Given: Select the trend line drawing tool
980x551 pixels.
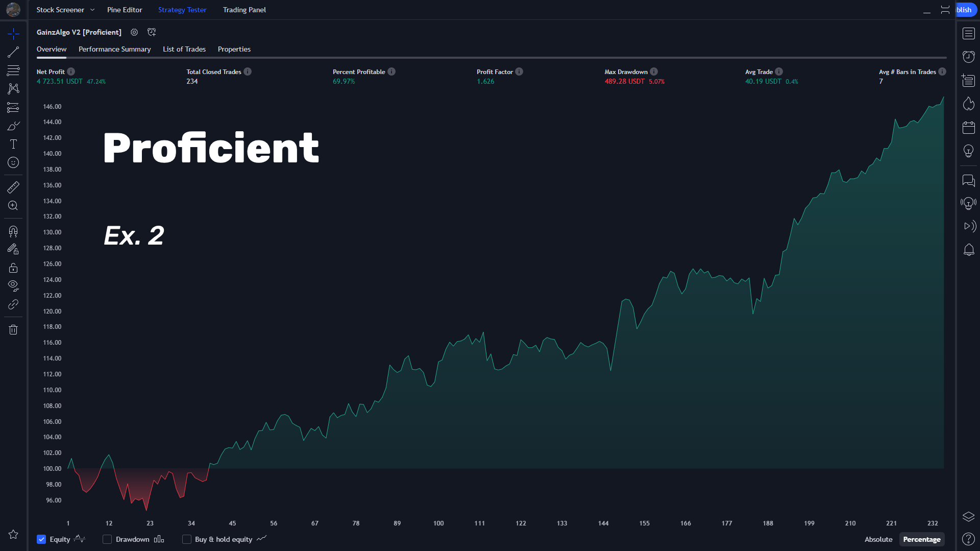Looking at the screenshot, I should point(13,52).
